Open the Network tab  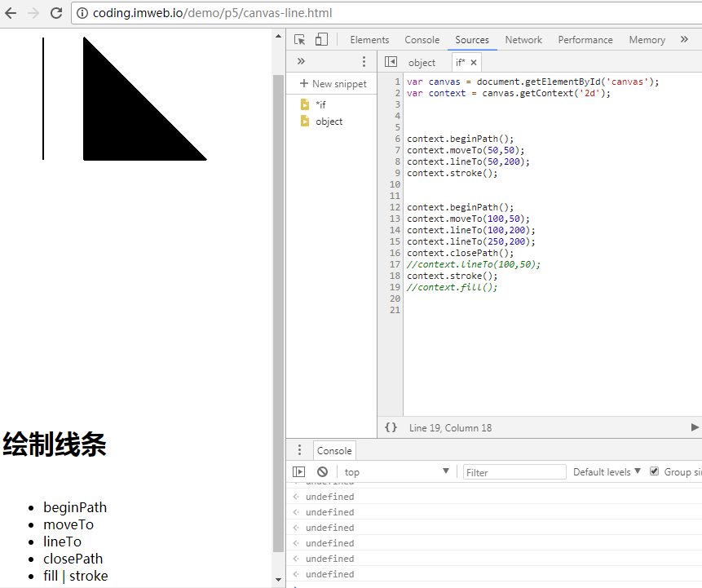[x=523, y=40]
